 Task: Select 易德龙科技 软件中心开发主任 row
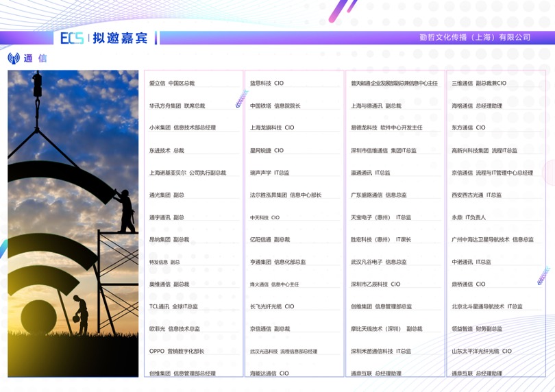tap(386, 127)
